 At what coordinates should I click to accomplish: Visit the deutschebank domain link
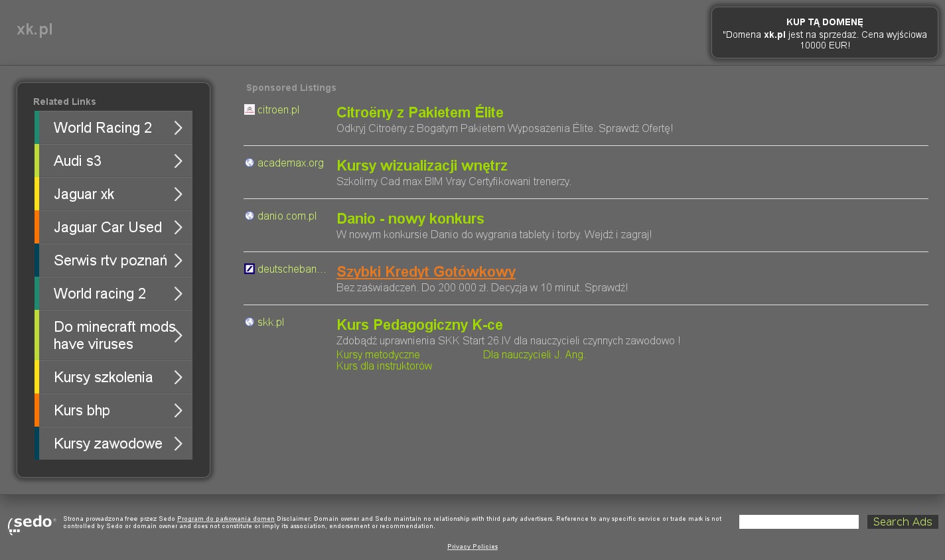(292, 269)
